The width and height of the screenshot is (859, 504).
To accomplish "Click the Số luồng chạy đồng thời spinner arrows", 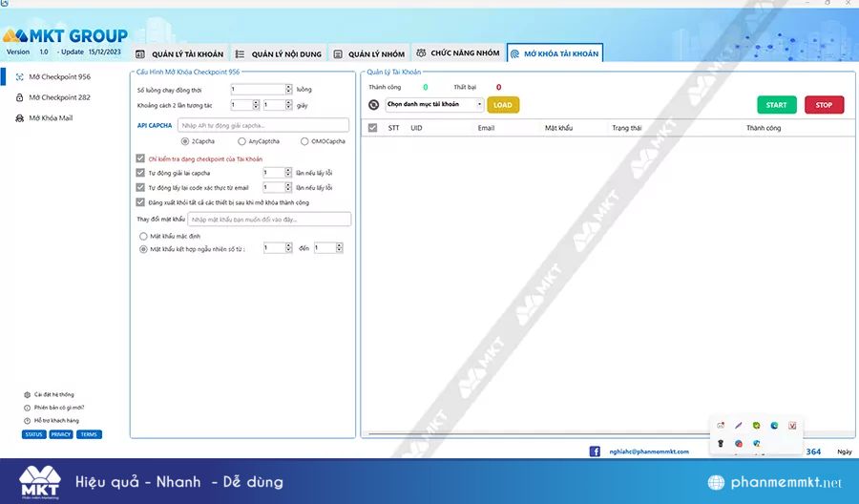I will tap(287, 89).
